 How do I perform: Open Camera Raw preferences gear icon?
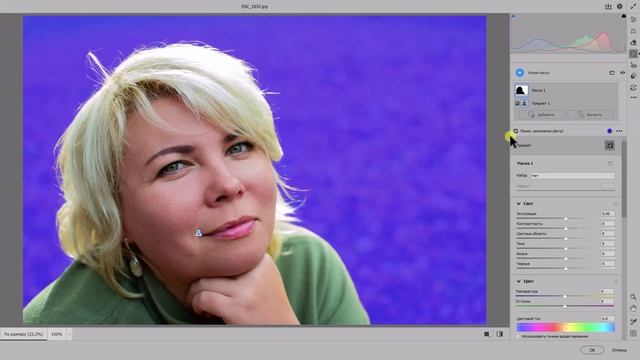pos(620,6)
